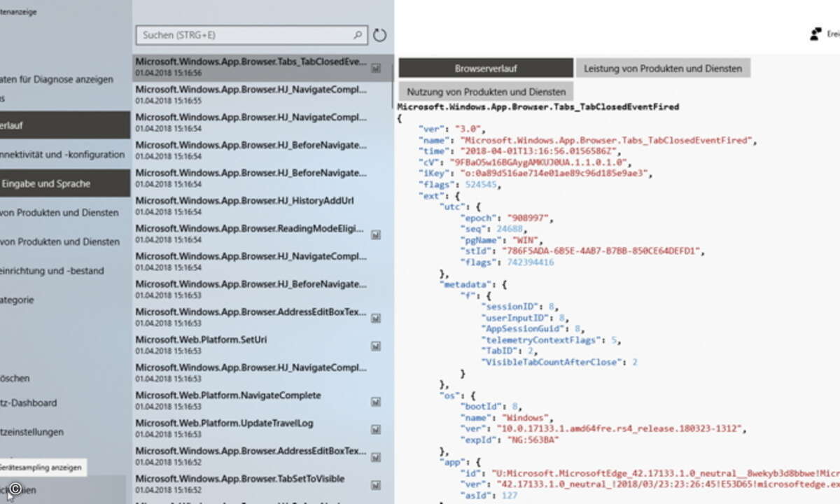
Task: Select the 'Eingabe und Sprache' sidebar filter
Action: pyautogui.click(x=65, y=183)
